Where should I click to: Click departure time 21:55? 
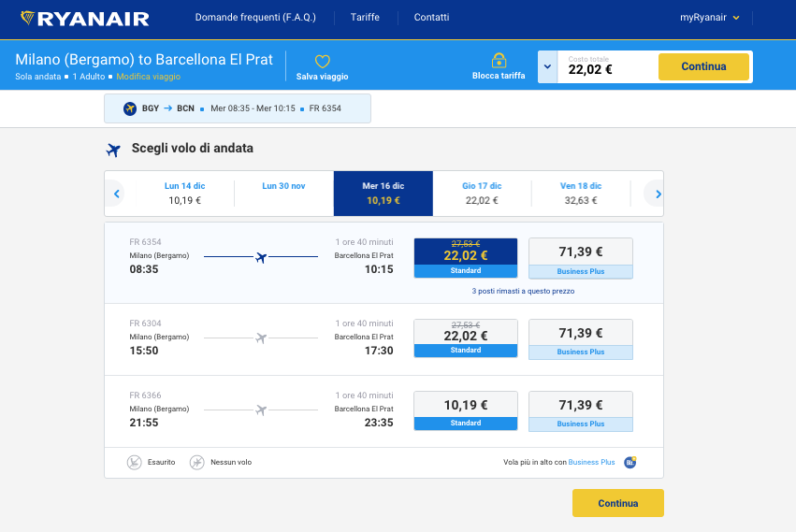(144, 423)
